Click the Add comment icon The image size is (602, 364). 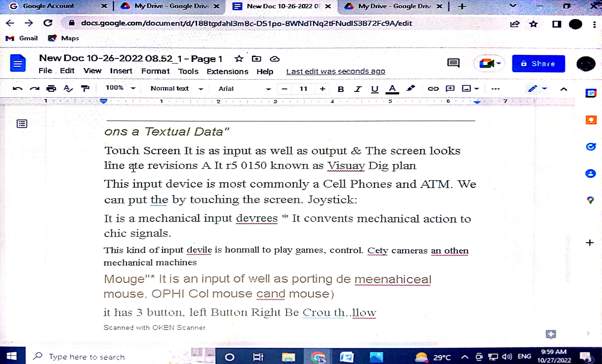450,89
